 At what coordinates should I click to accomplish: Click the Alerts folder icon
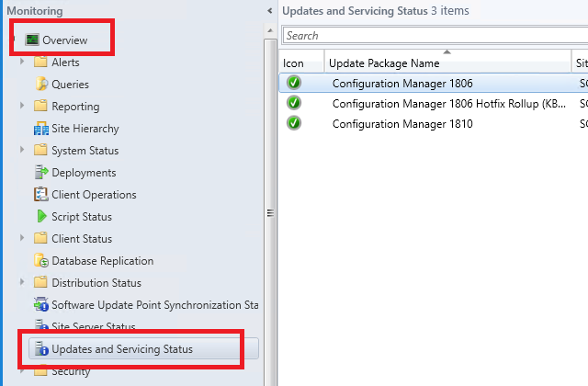tap(40, 62)
